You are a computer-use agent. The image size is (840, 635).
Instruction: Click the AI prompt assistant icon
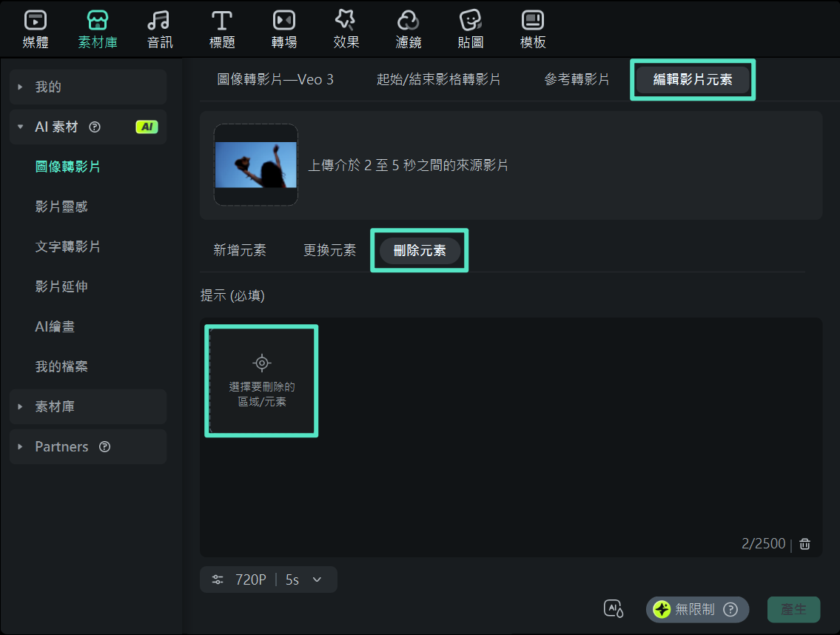point(614,608)
